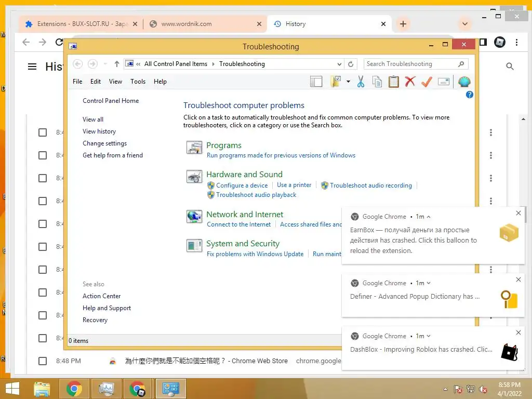Open Chrome three-dot main menu

click(517, 42)
